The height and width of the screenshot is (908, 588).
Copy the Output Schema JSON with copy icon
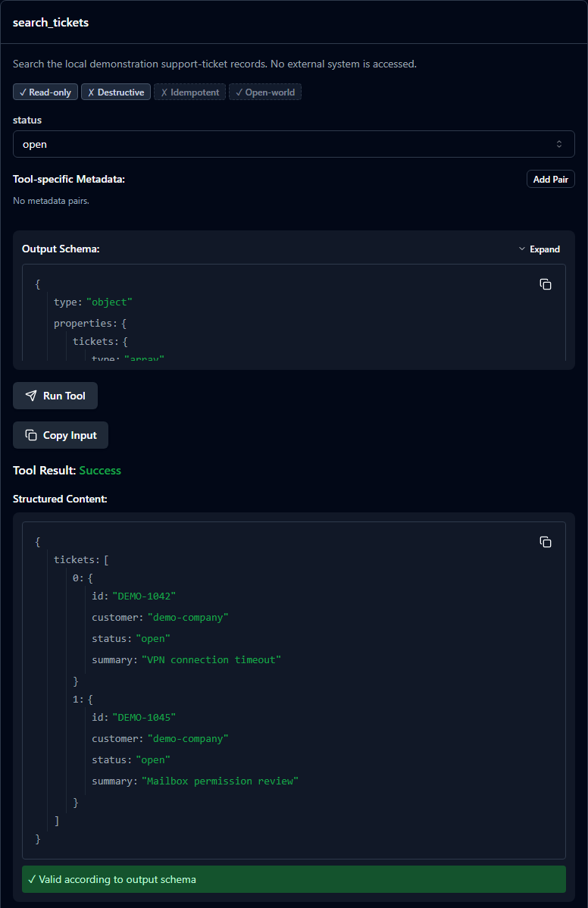[545, 284]
